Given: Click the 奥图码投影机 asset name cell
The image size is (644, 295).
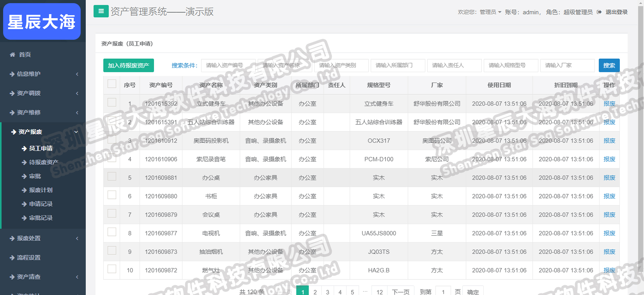Looking at the screenshot, I should pyautogui.click(x=211, y=141).
